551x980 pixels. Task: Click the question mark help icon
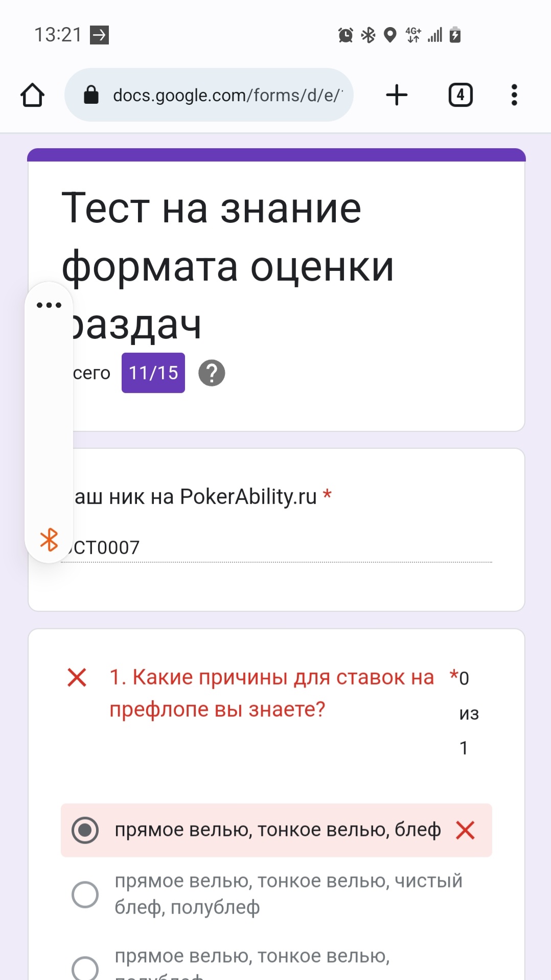point(212,373)
